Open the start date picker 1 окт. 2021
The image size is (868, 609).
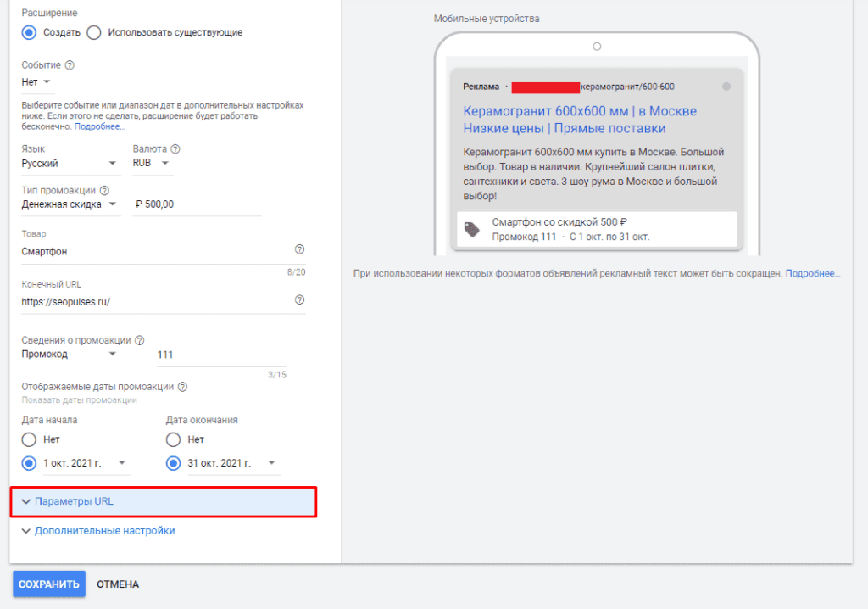tap(86, 463)
